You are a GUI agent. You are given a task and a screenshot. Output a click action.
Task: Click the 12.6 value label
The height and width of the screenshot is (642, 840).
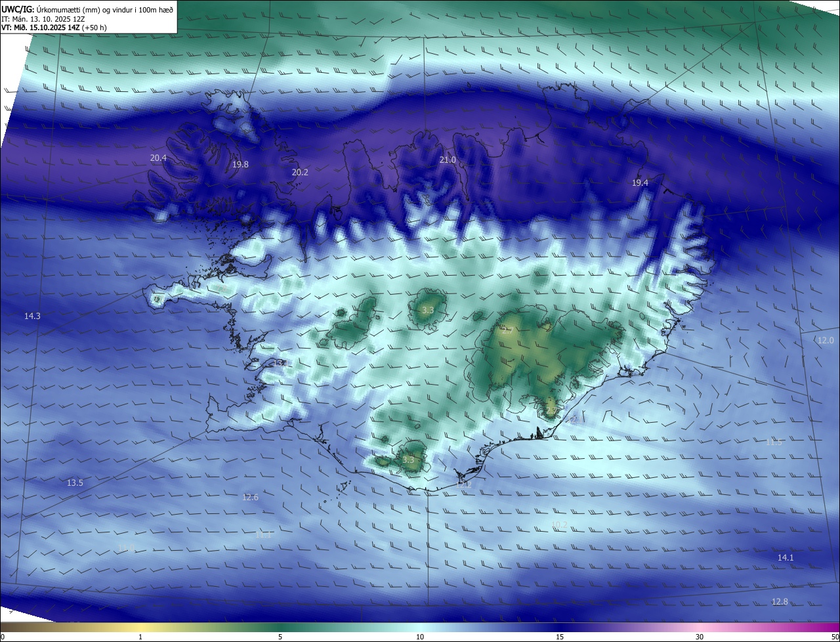coord(250,498)
